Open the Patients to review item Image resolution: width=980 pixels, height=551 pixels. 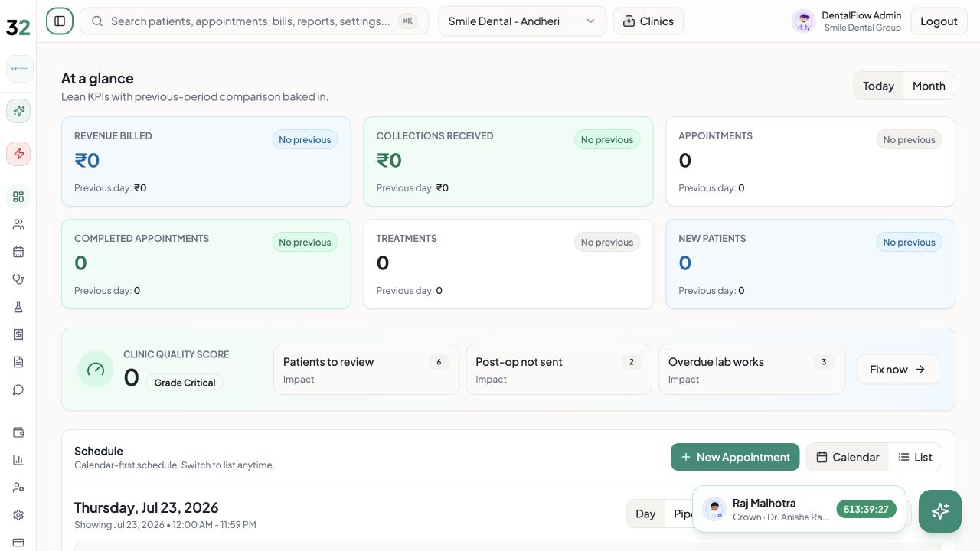pos(367,370)
